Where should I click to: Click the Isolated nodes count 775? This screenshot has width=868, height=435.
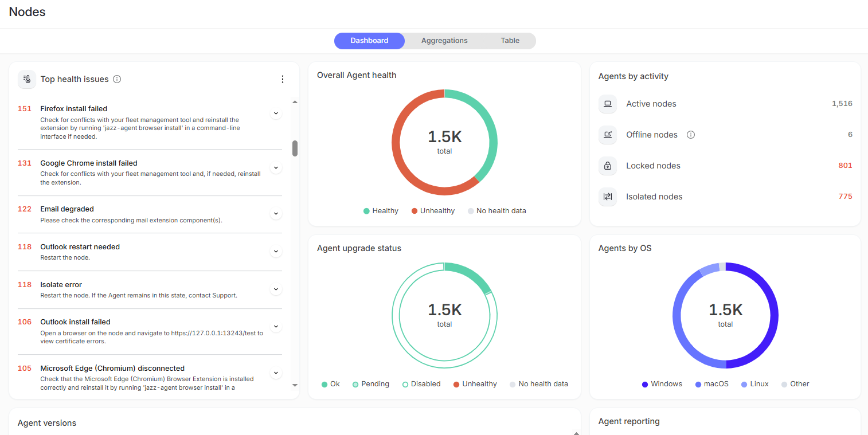(845, 197)
